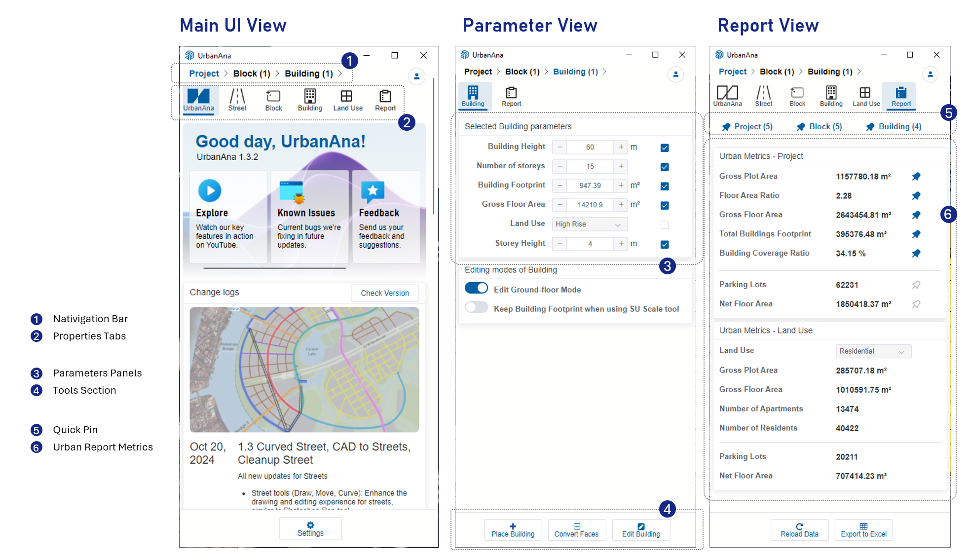Open the Street tab in Main UI window
Screen dimensions: 969x560
pyautogui.click(x=237, y=100)
